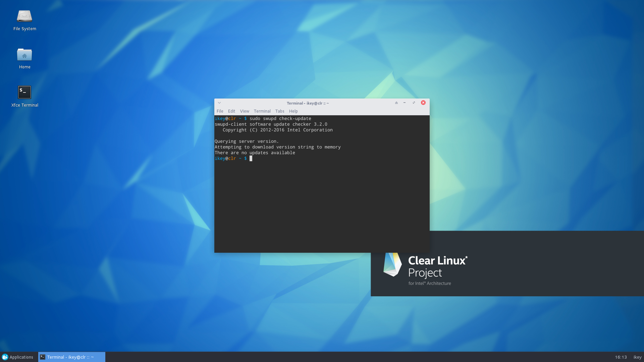Click 'Attempting to download version string' line

pos(278,147)
